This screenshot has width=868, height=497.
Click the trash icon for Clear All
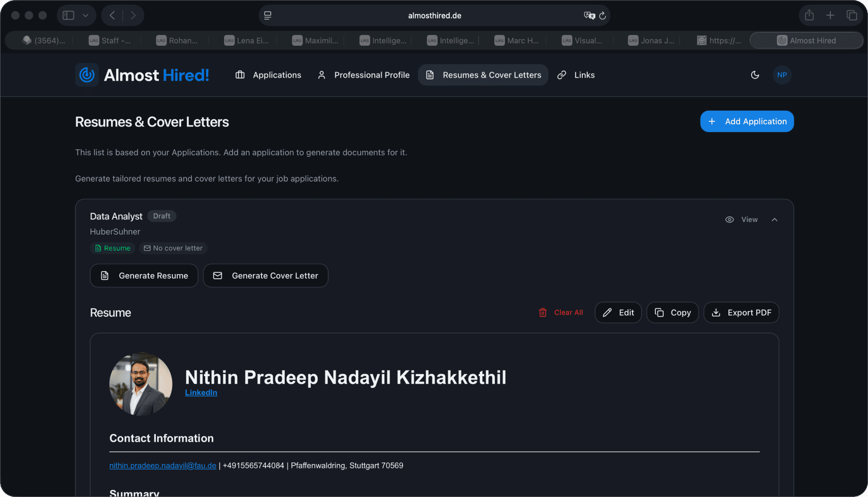click(x=543, y=313)
